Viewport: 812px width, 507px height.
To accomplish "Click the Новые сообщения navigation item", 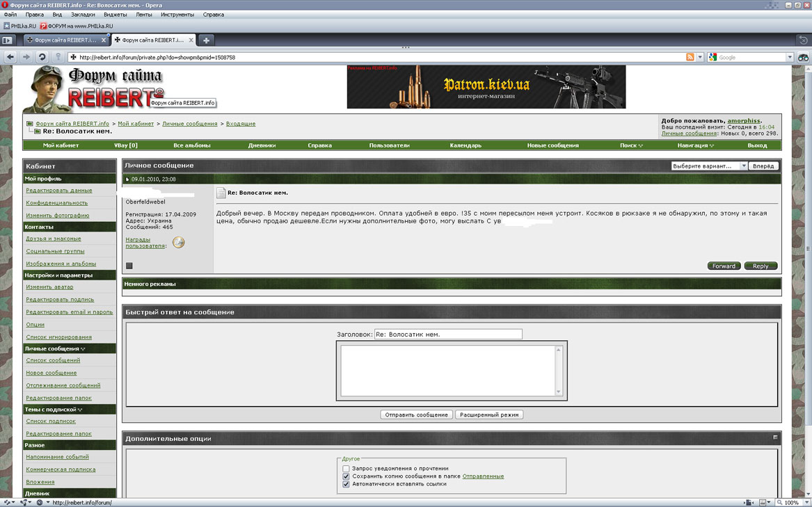I will click(552, 145).
